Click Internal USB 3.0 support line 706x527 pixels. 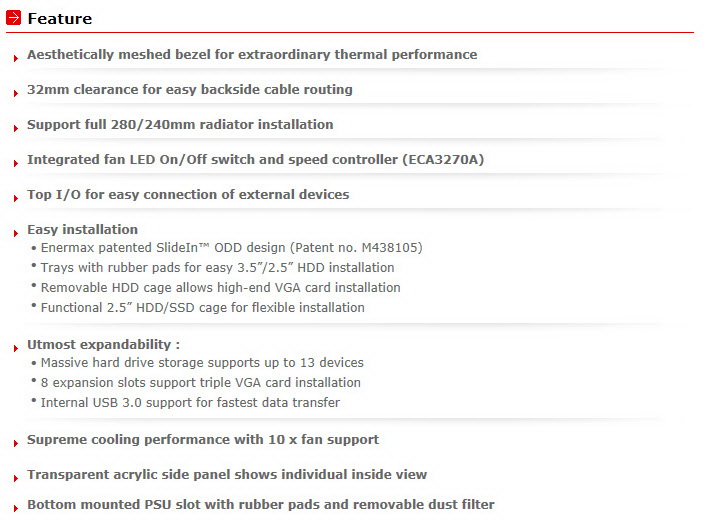190,402
